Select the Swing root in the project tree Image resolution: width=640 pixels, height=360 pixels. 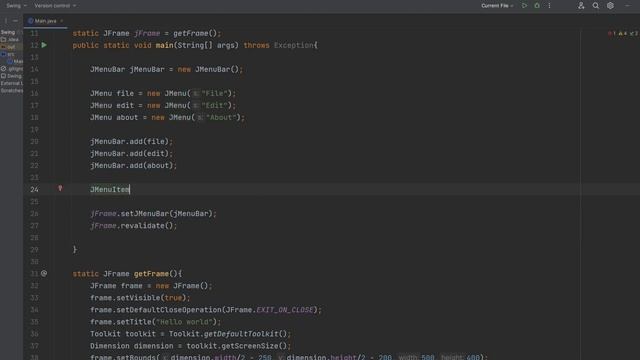[8, 32]
